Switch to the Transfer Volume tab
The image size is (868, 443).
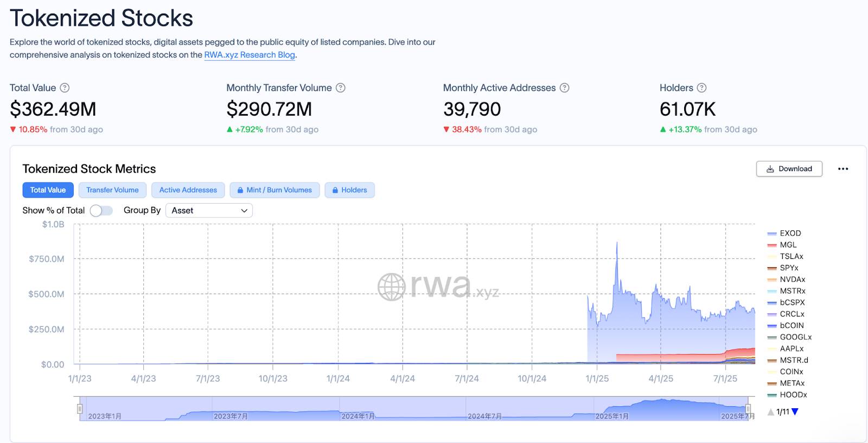(x=112, y=190)
